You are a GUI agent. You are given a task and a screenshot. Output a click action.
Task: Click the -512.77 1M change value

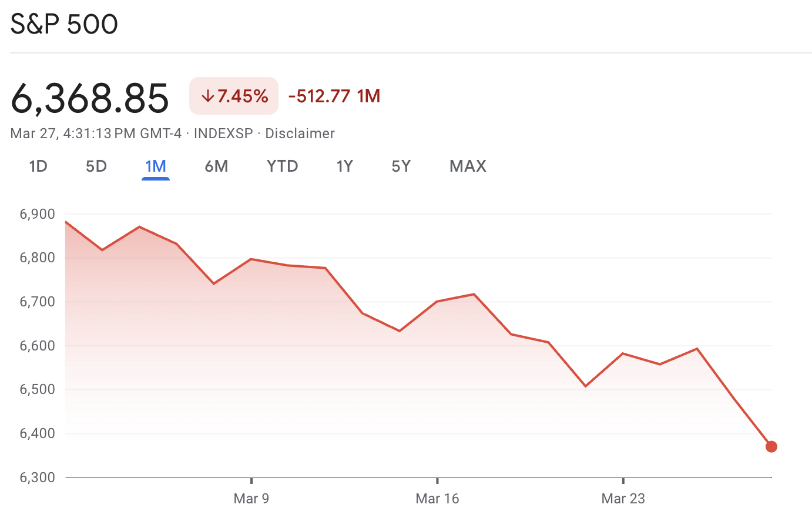[333, 95]
